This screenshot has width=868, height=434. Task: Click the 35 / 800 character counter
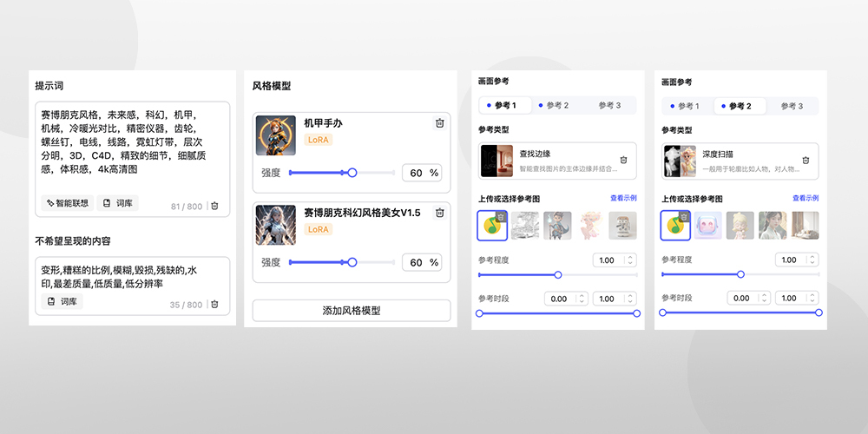point(186,305)
